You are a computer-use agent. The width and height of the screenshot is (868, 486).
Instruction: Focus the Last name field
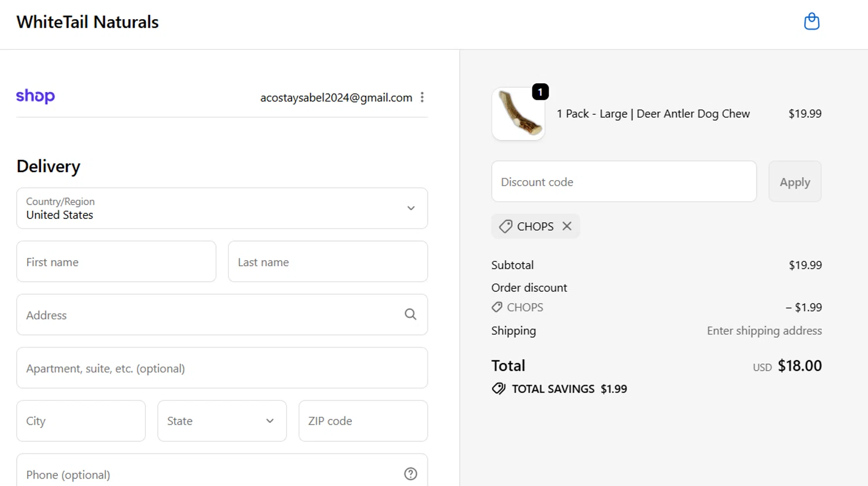[328, 261]
